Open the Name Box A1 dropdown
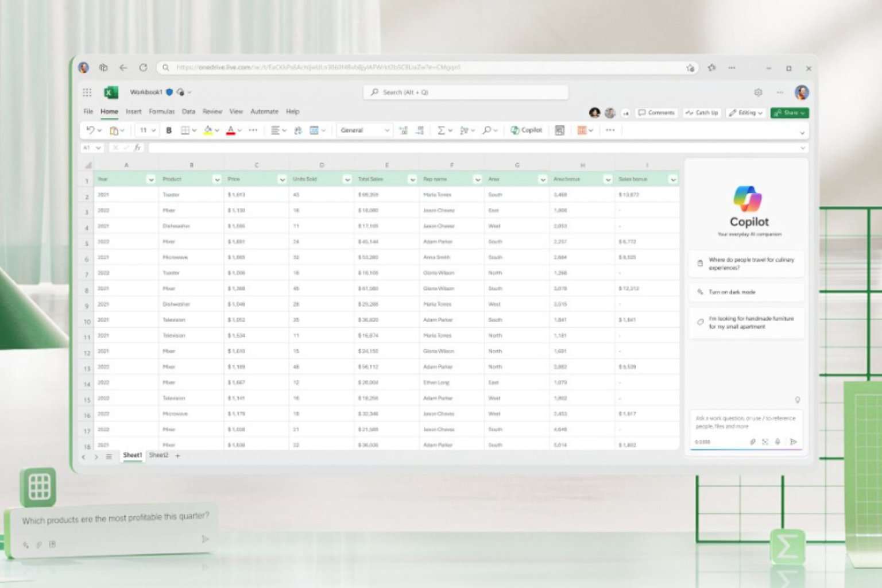 99,148
